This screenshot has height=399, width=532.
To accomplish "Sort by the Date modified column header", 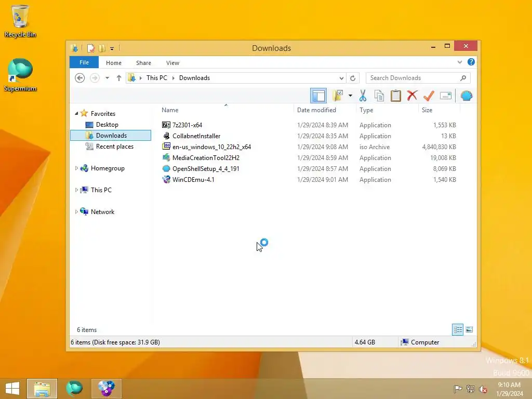I will coord(316,110).
